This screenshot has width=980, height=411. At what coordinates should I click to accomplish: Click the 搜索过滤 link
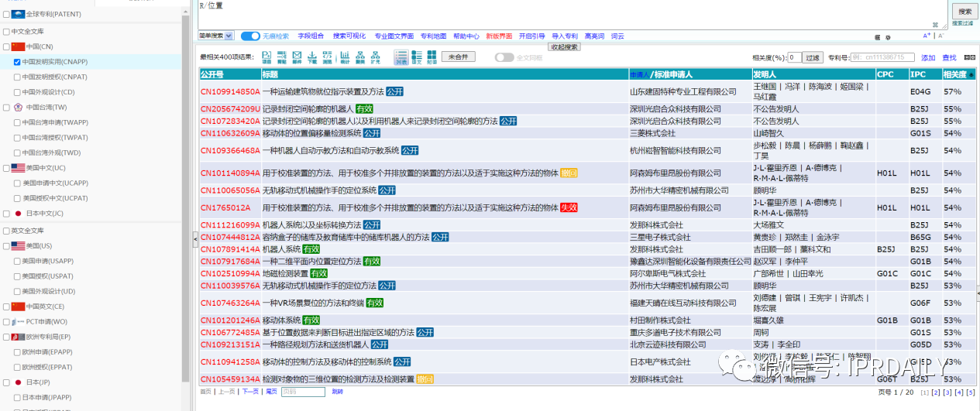pos(962,23)
